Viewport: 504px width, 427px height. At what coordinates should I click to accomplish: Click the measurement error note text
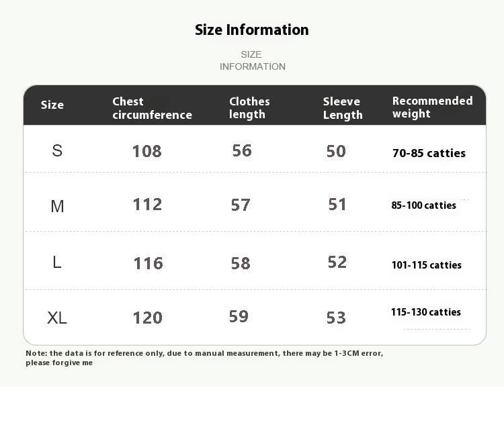[x=204, y=358]
